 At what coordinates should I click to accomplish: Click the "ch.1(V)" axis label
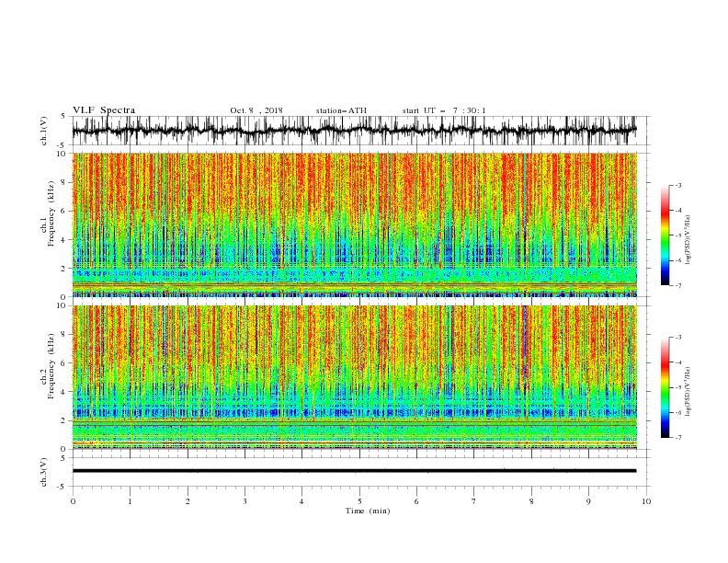44,131
